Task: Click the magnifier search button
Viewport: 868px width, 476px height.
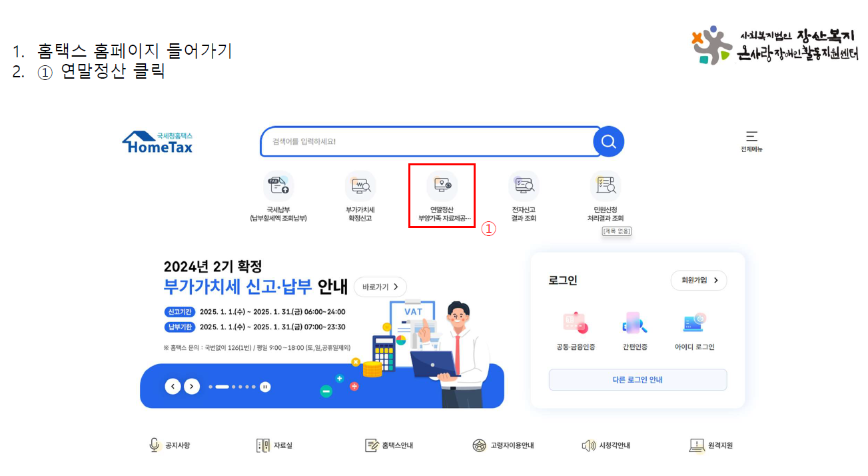Action: pyautogui.click(x=608, y=141)
